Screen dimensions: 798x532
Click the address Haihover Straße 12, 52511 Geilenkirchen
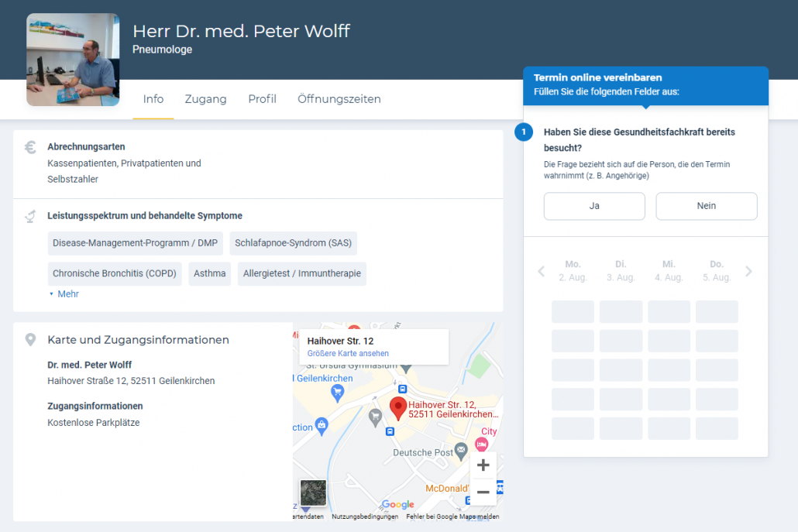[x=131, y=381]
